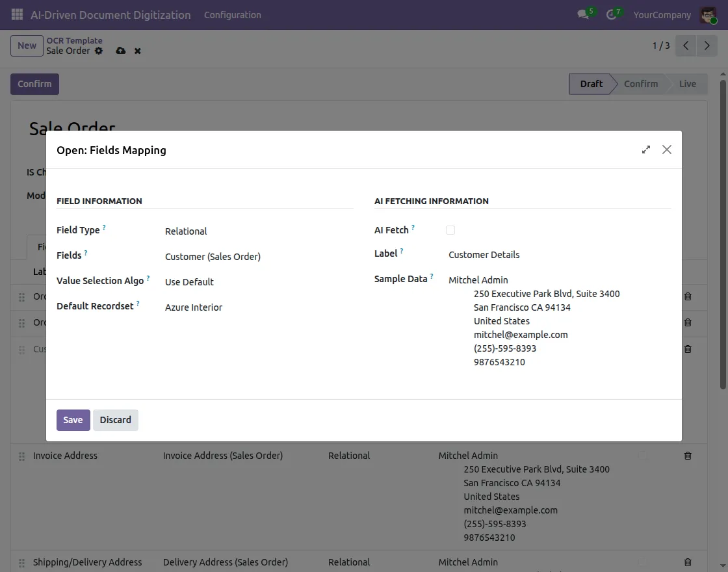The image size is (728, 572).
Task: Close the Fields Mapping dialog
Action: [x=667, y=149]
